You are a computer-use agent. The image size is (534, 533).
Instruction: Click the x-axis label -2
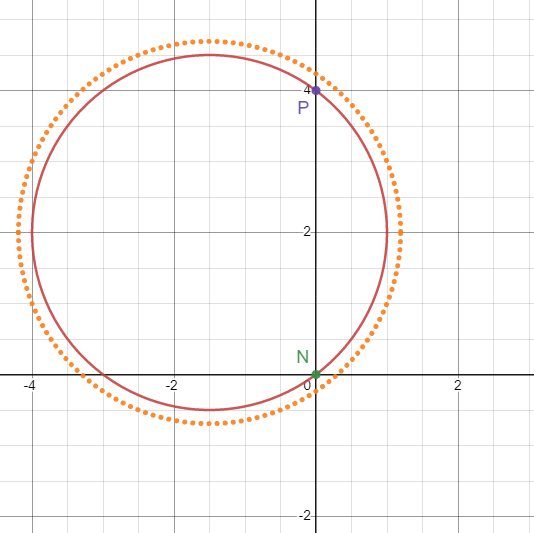(x=172, y=386)
